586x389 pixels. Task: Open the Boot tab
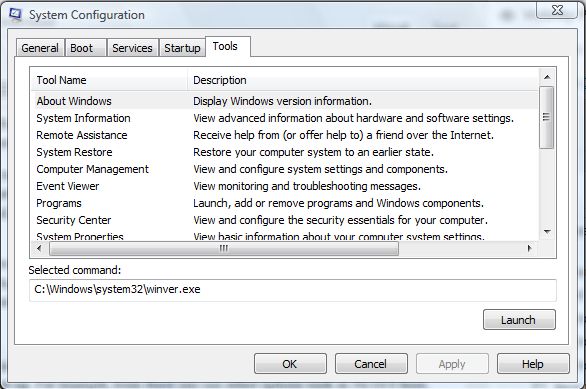(x=86, y=48)
